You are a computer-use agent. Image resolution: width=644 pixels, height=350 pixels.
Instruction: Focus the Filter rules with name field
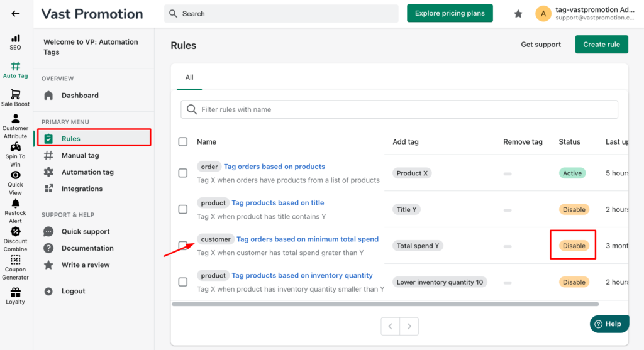coord(399,109)
